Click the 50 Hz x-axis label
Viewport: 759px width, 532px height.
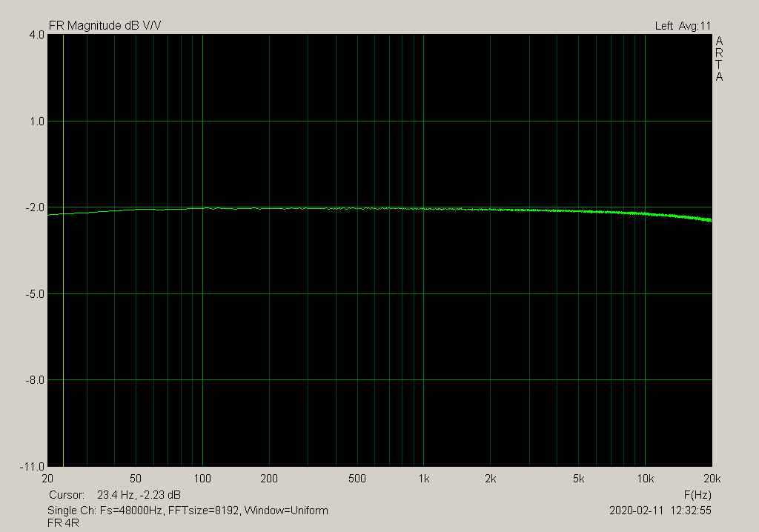coord(136,479)
